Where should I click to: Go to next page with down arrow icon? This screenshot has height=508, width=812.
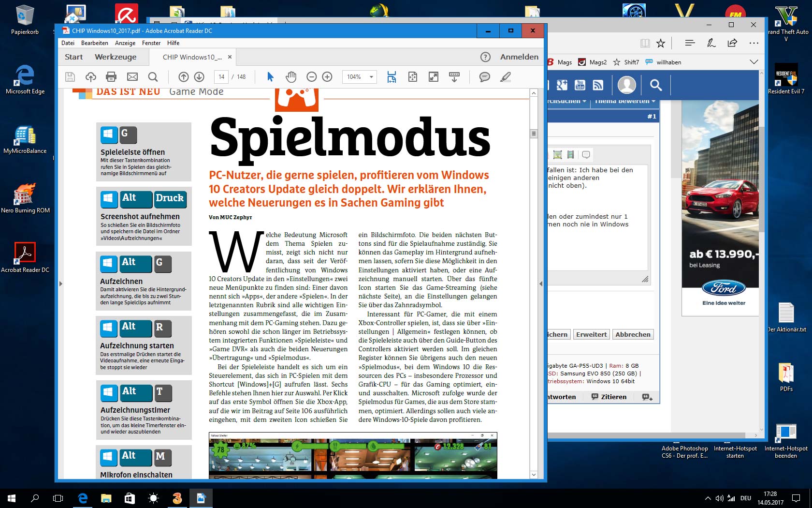(199, 77)
